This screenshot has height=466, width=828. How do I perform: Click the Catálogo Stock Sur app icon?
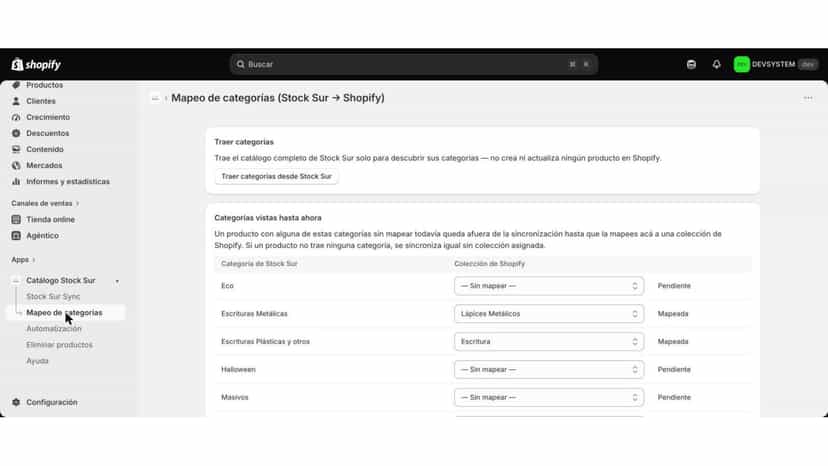pos(16,281)
